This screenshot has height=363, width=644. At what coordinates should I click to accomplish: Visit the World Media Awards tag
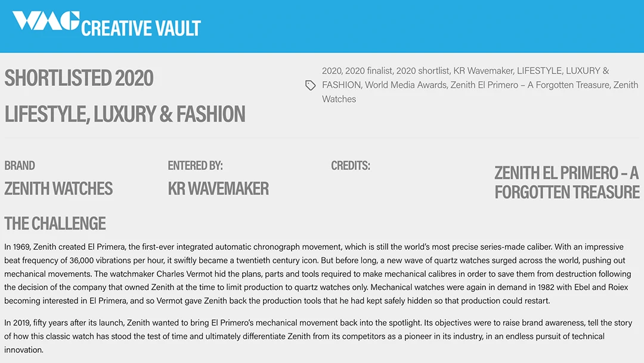(x=405, y=85)
